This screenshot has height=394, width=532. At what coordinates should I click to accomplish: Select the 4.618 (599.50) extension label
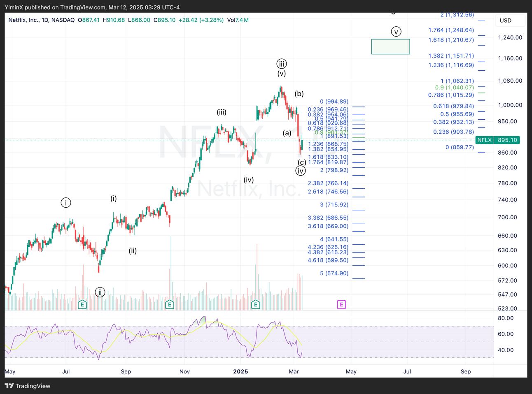(328, 260)
